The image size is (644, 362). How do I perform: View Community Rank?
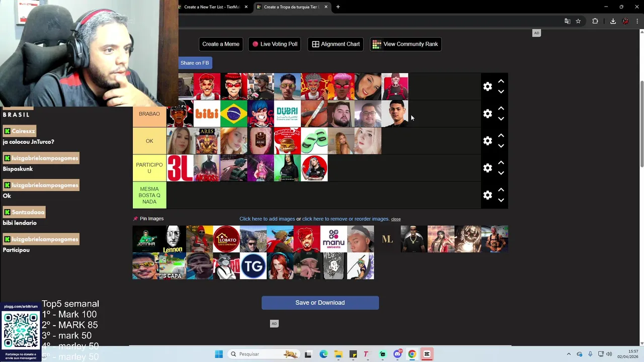tap(406, 44)
